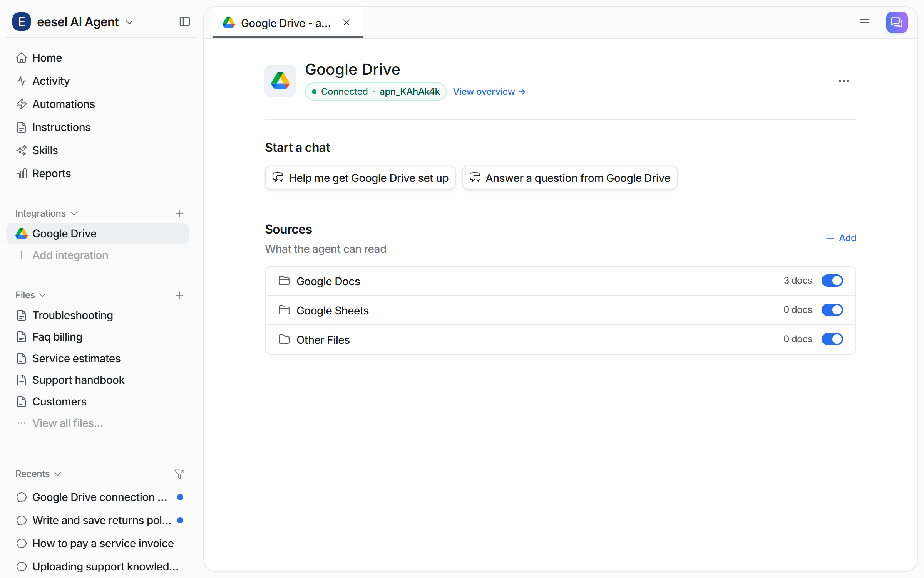Click the Google Sheets folder icon
Viewport: 924px width, 578px height.
click(284, 310)
